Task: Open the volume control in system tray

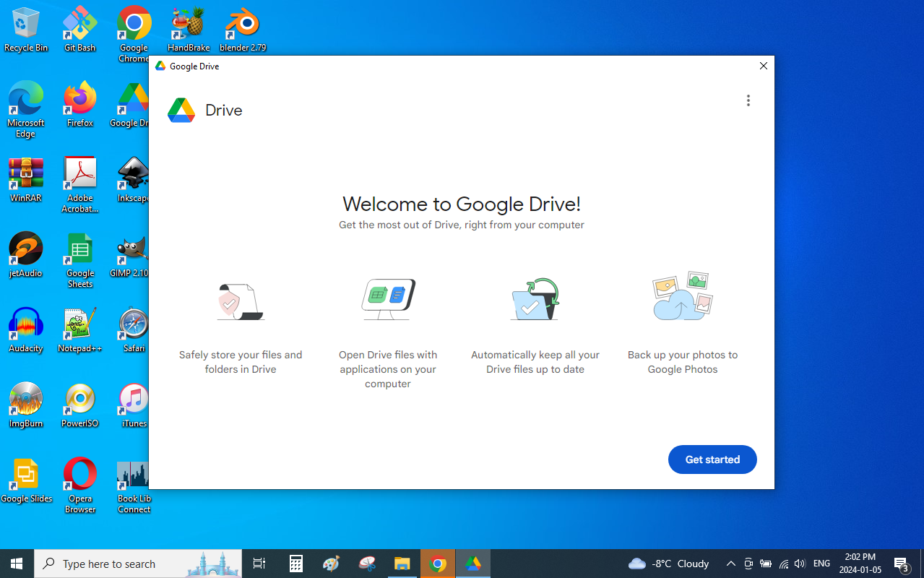Action: coord(800,564)
